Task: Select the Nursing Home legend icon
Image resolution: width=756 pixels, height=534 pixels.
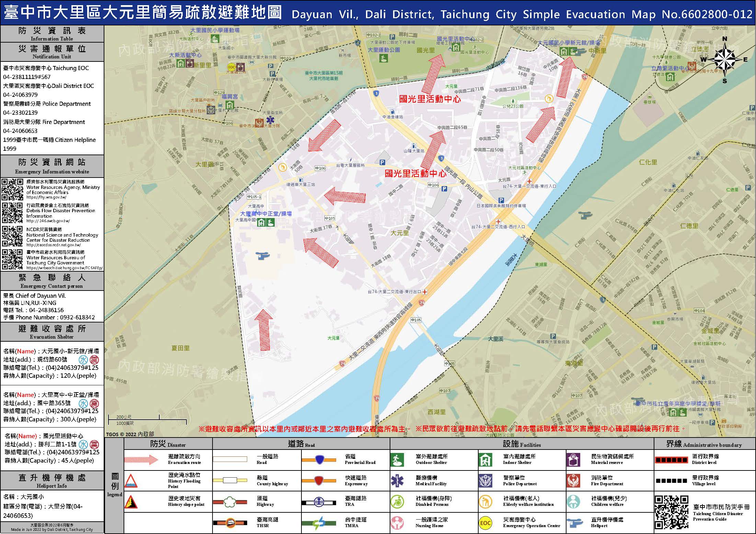Action: (397, 523)
